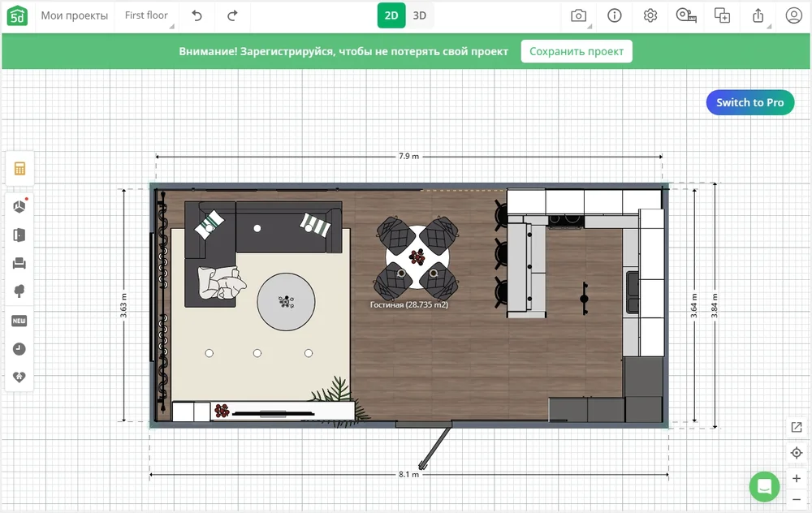
Task: Open the room construction cube icon
Action: click(x=19, y=206)
